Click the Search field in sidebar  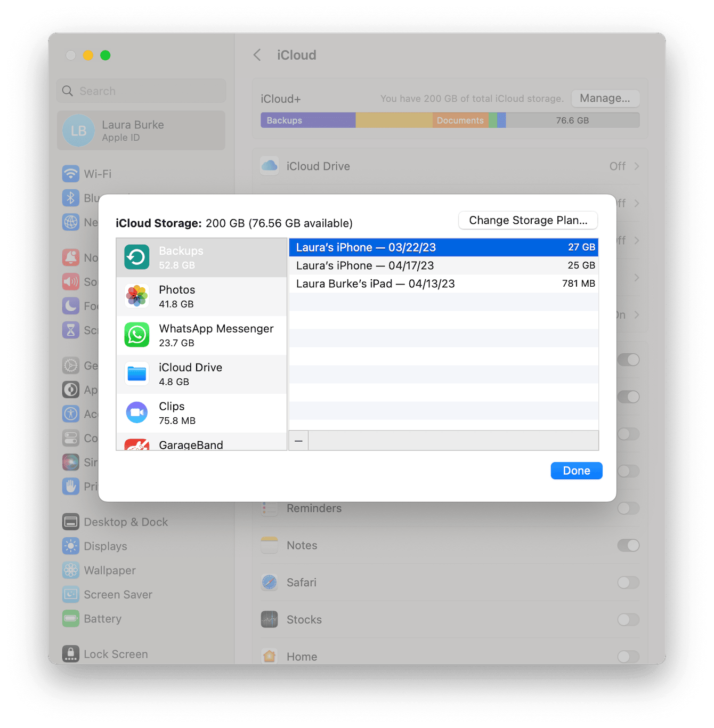[141, 91]
